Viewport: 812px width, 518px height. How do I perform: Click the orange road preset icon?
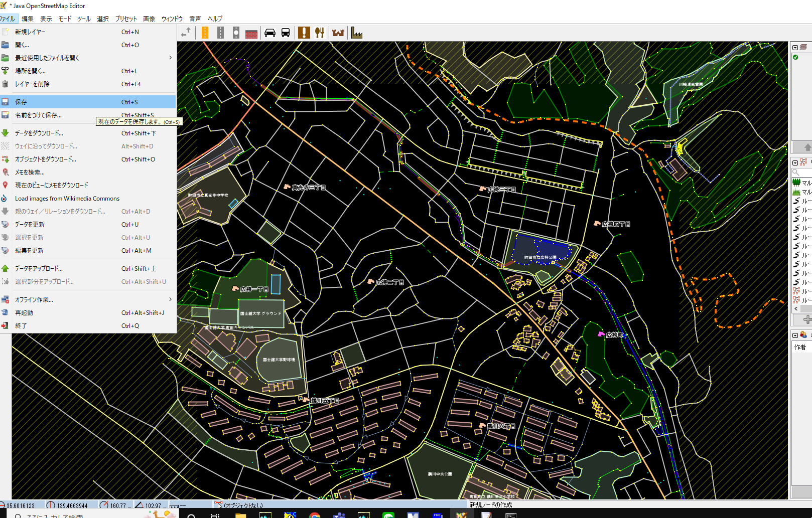point(205,33)
